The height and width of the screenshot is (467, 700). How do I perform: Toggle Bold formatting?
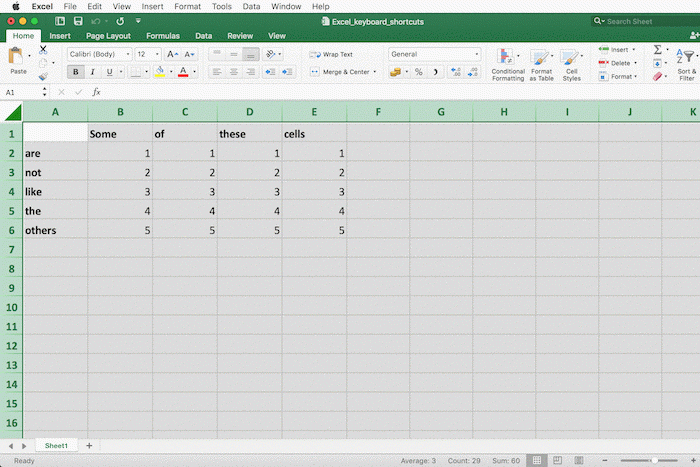(x=76, y=72)
